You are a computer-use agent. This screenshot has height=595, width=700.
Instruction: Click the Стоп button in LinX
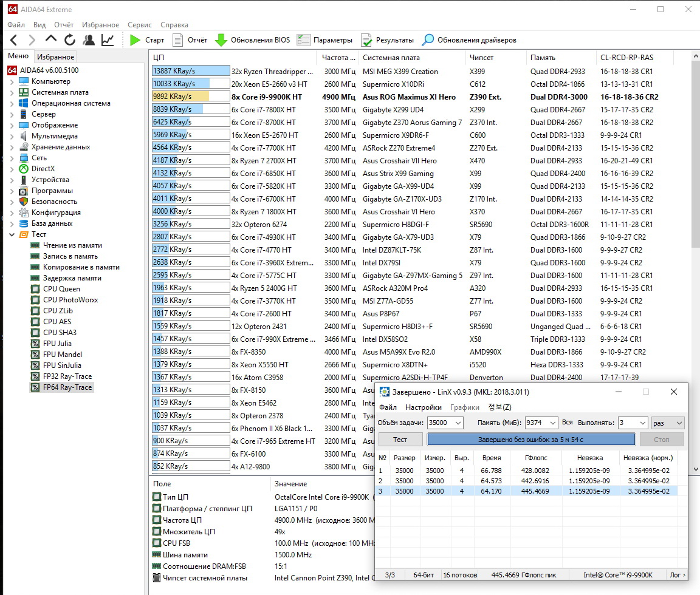662,440
